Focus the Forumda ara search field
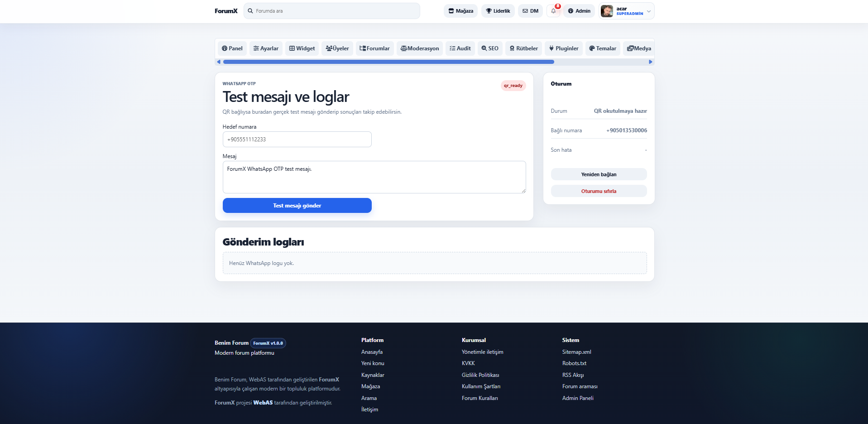Viewport: 868px width, 424px height. coord(332,11)
